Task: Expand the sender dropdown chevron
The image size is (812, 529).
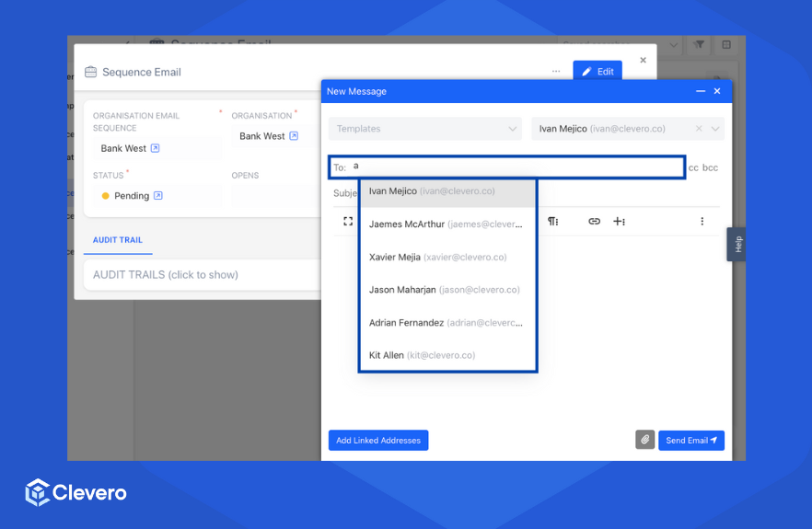Action: [x=715, y=129]
